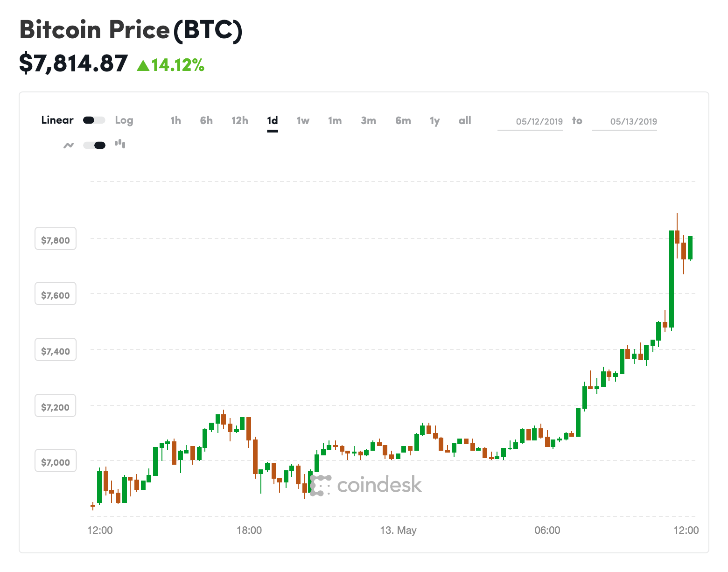Switch to the 6m timeframe
728x572 pixels.
[x=402, y=120]
